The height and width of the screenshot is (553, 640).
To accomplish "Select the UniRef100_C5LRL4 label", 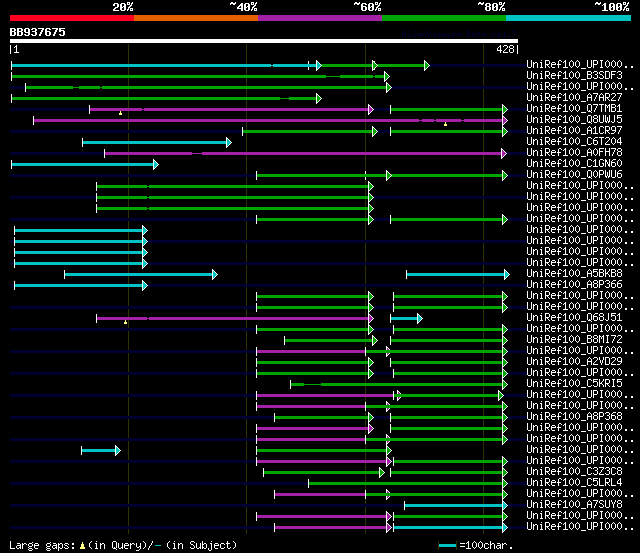I will 574,483.
